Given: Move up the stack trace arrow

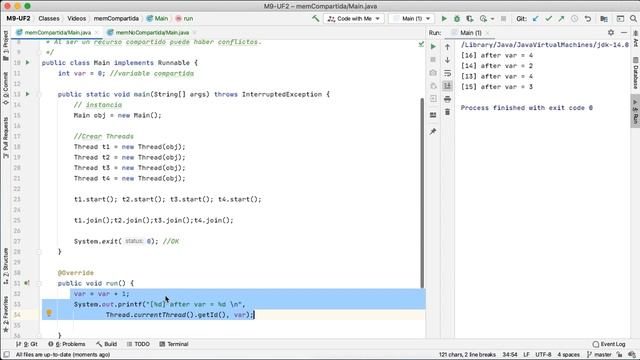Looking at the screenshot, I should tap(447, 47).
